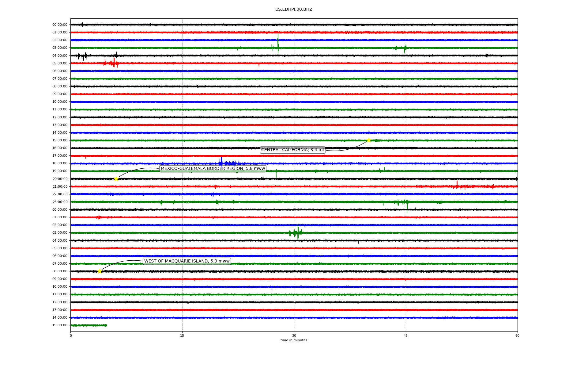Click the WEST OF MACQUARIE ISLAND annotation box
Image resolution: width=588 pixels, height=368 pixels.
click(187, 261)
